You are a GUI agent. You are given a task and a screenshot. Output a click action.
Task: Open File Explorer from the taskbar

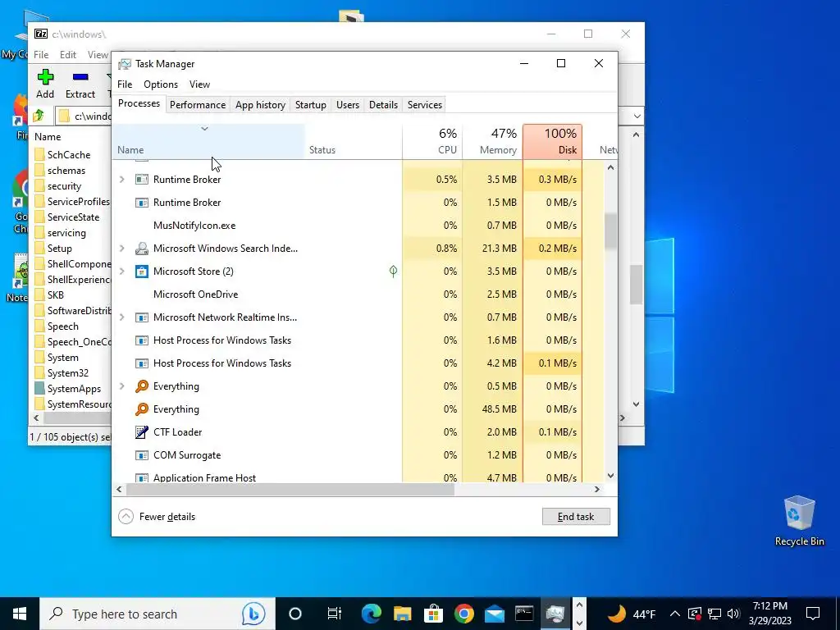pyautogui.click(x=402, y=614)
